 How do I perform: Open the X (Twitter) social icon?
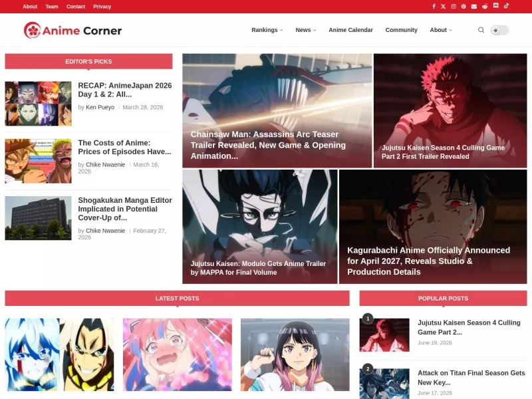click(443, 7)
